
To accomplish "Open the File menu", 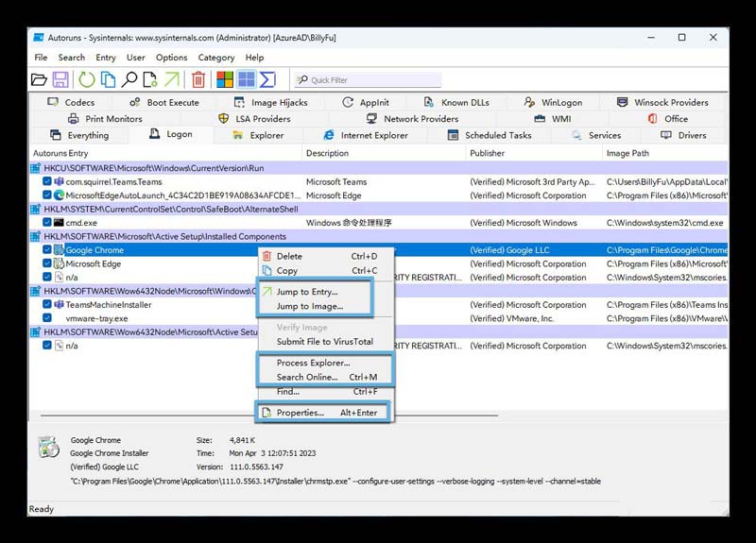I will pos(41,58).
